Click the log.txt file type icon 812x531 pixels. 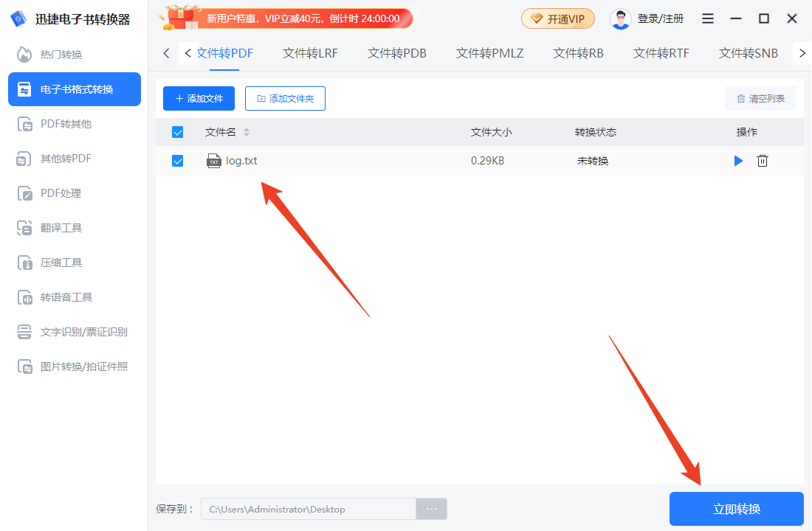point(214,161)
